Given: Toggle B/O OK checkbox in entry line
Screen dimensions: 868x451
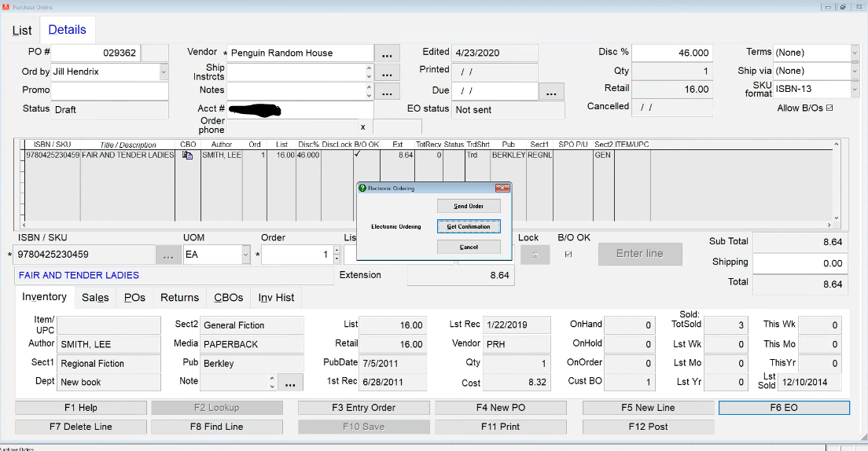Looking at the screenshot, I should click(568, 255).
